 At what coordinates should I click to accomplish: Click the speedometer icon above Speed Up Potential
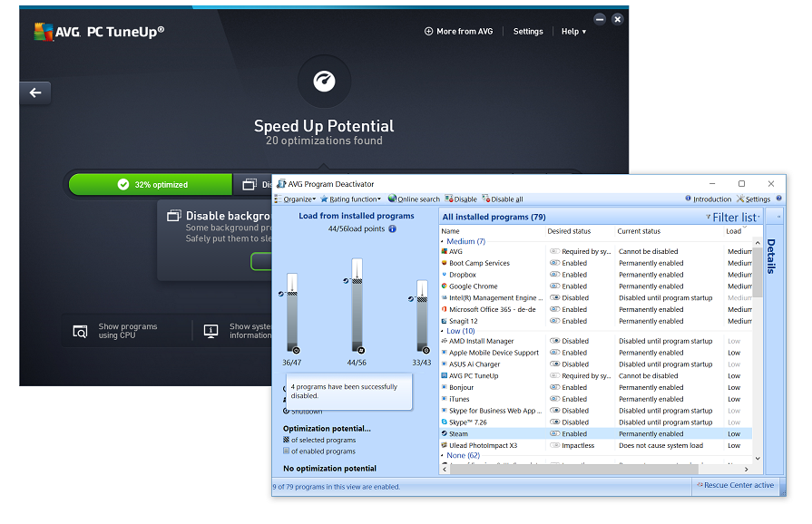[x=324, y=82]
